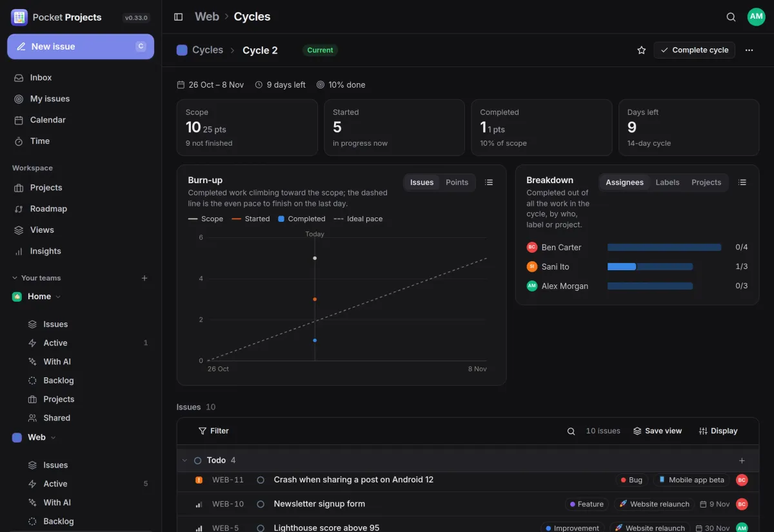Click Mobile app beta project tag
Screen dimensions: 774x532
691,480
